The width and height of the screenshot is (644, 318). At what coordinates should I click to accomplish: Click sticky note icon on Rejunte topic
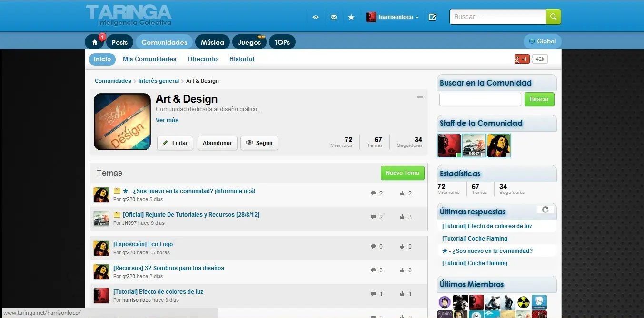(x=117, y=215)
